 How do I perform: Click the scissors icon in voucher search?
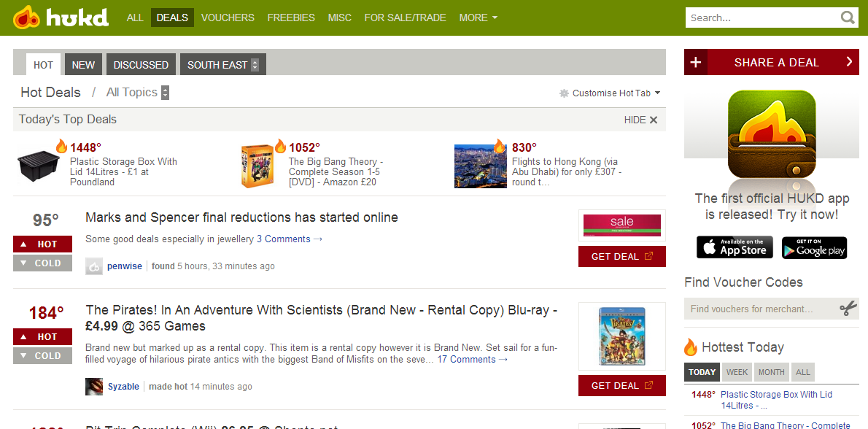(848, 309)
